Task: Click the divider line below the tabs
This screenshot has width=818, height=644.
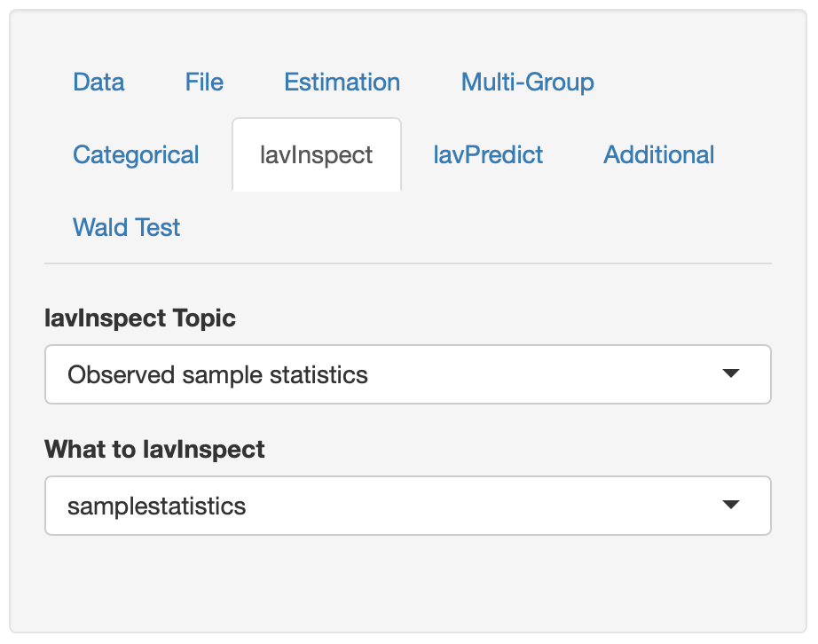Action: coord(407,263)
